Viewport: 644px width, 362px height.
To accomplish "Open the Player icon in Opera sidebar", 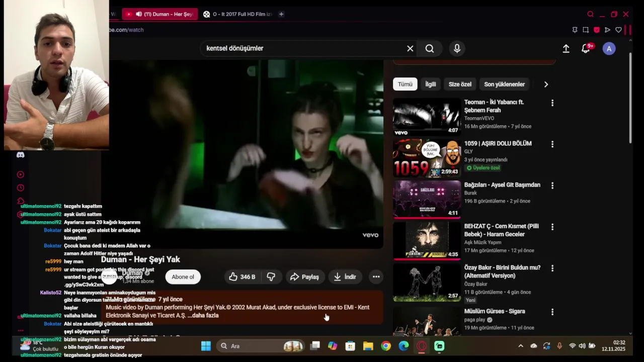I will [x=21, y=174].
